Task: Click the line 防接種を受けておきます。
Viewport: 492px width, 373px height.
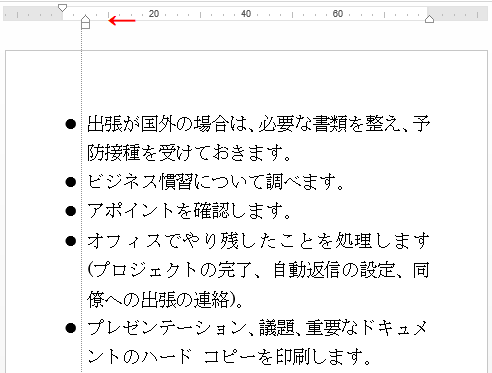Action: click(189, 153)
